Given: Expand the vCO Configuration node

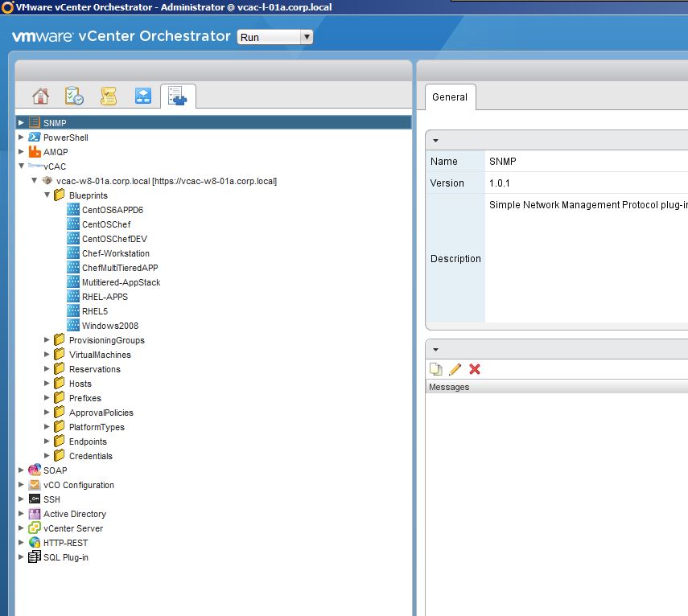Looking at the screenshot, I should [x=21, y=484].
